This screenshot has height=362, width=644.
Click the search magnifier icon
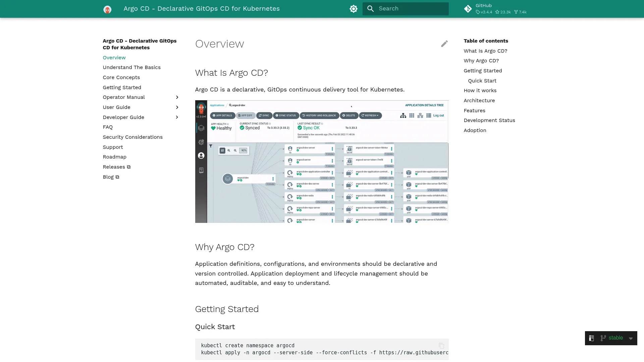pos(370,9)
